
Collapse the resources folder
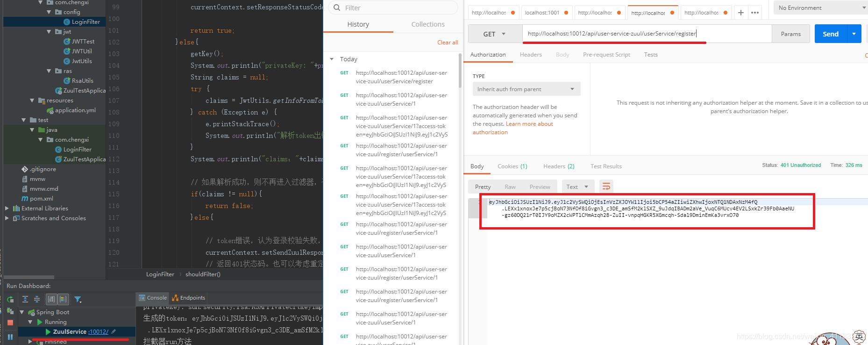32,101
